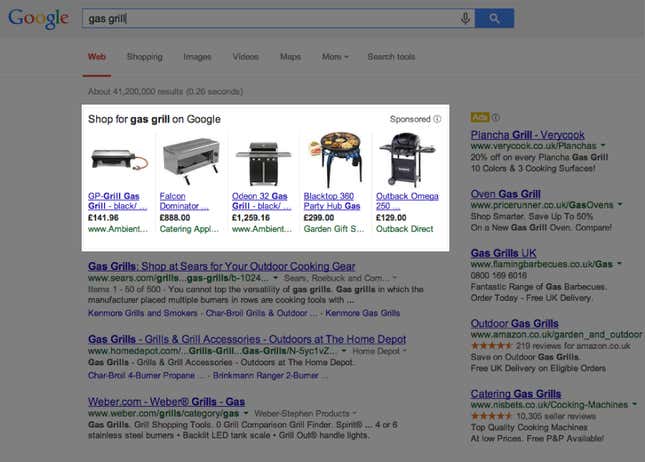
Task: Open Outback Omega 250 link
Action: point(407,201)
